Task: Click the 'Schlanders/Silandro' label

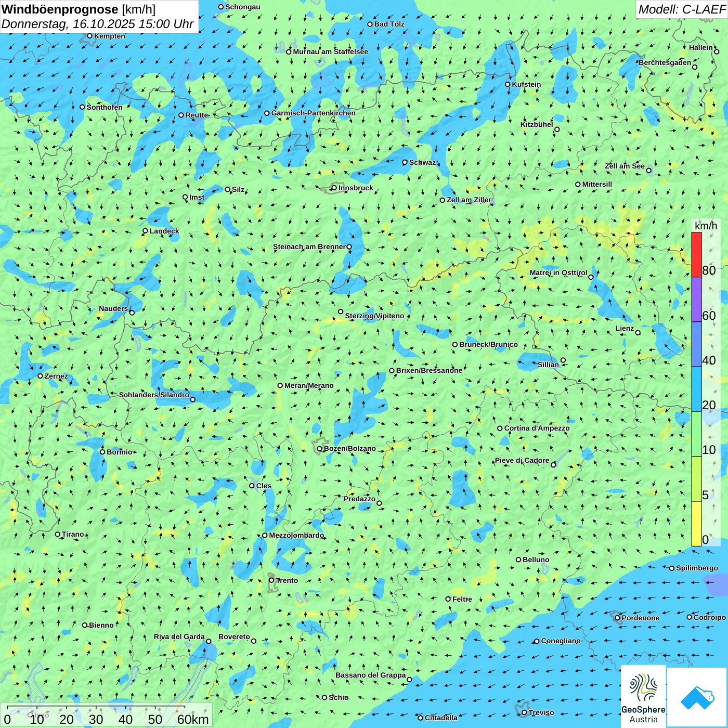Action: pyautogui.click(x=154, y=395)
